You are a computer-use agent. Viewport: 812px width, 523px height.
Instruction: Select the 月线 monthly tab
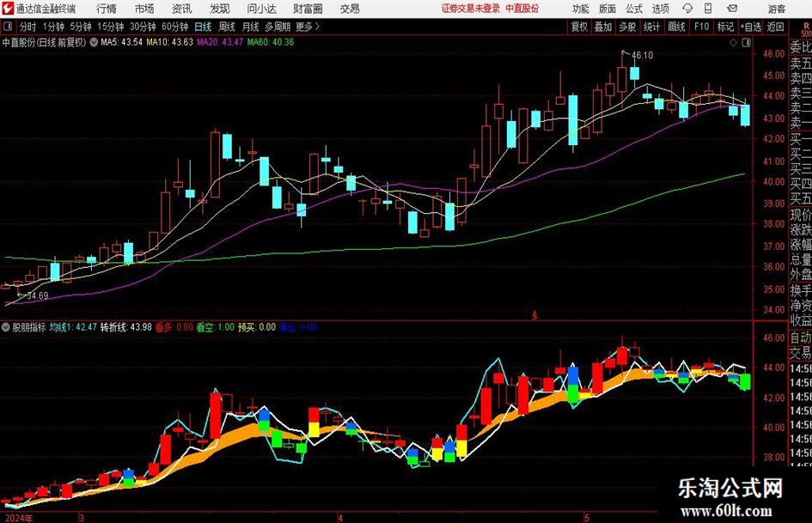pyautogui.click(x=250, y=27)
